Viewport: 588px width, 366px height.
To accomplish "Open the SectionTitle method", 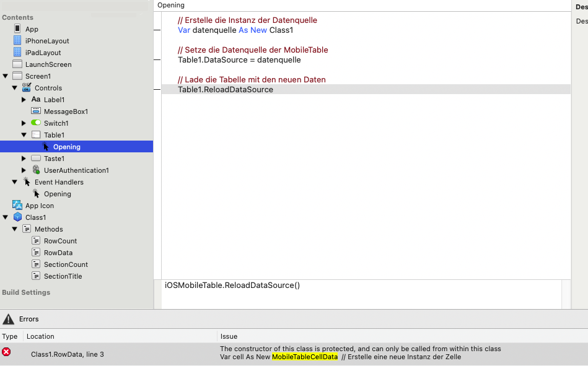I will pos(63,276).
